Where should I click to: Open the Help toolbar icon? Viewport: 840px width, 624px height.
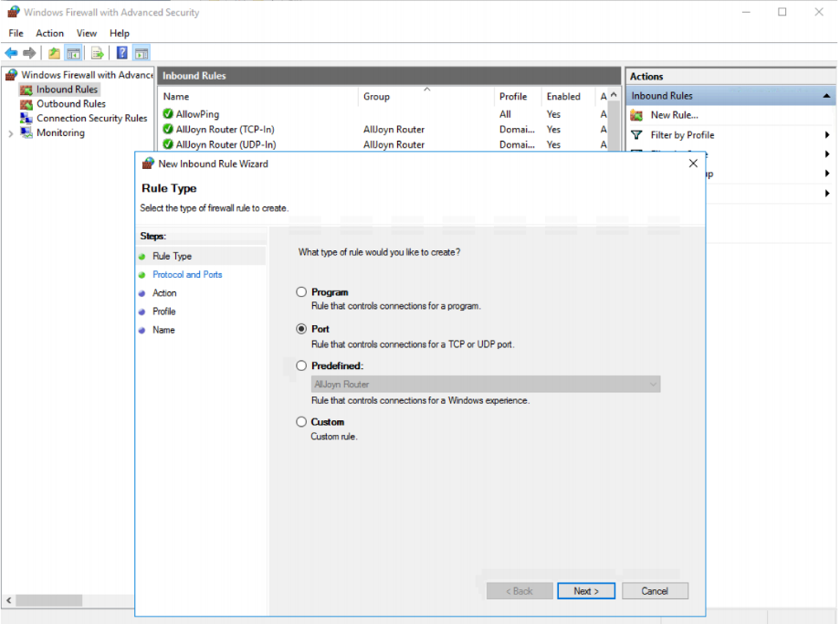pos(122,53)
